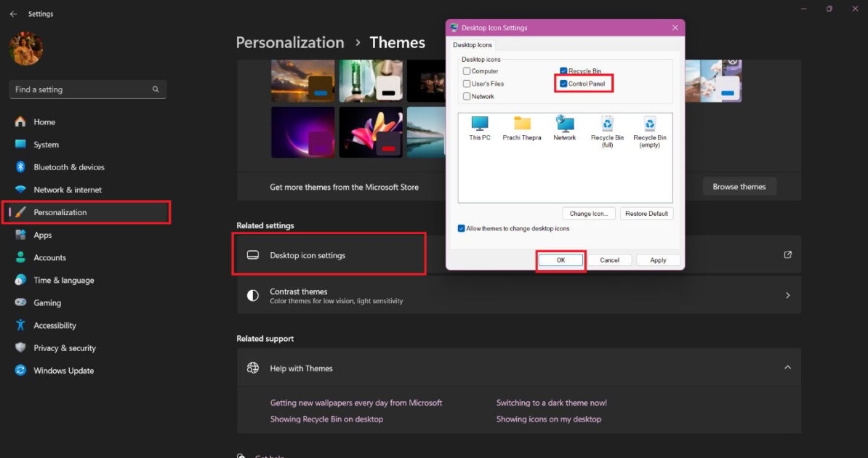Viewport: 868px width, 458px height.
Task: Click OK in Desktop Icon Settings
Action: pos(560,260)
